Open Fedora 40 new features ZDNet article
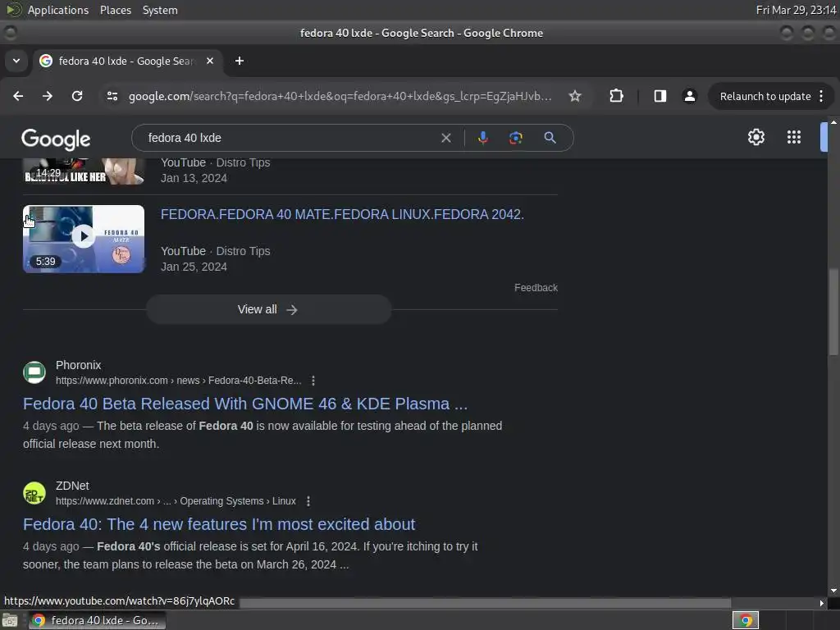840x630 pixels. (x=219, y=524)
